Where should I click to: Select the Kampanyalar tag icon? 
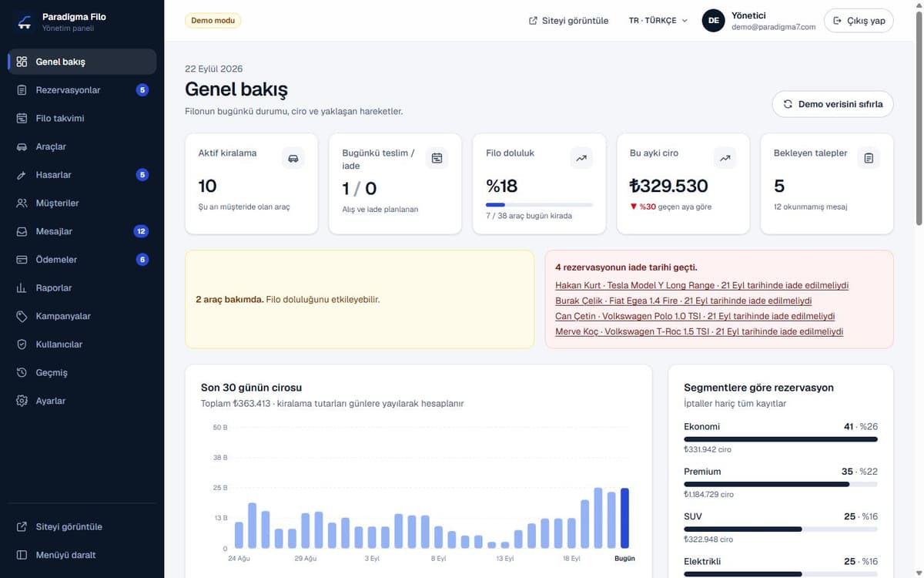pyautogui.click(x=22, y=316)
